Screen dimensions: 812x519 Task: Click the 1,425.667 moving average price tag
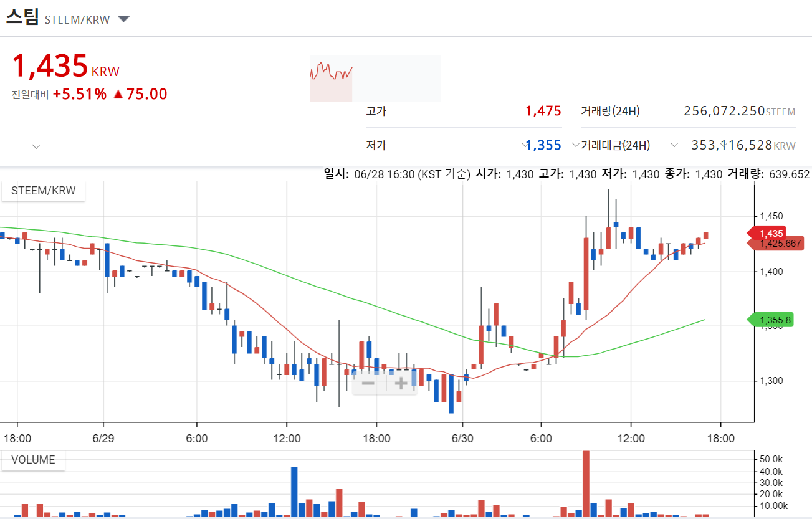(x=776, y=243)
